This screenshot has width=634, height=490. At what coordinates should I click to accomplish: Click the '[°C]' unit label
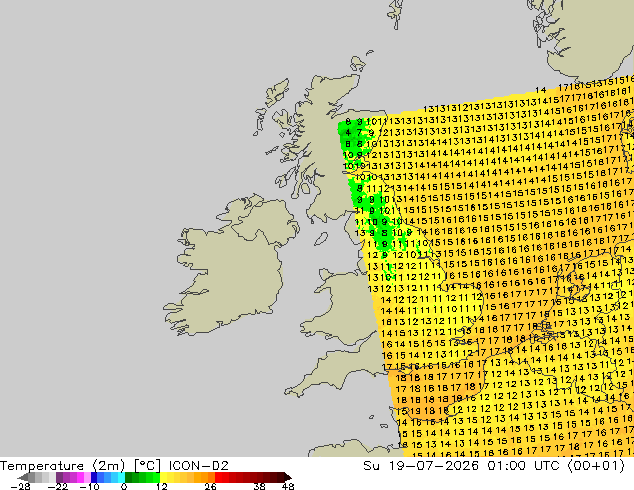(147, 466)
